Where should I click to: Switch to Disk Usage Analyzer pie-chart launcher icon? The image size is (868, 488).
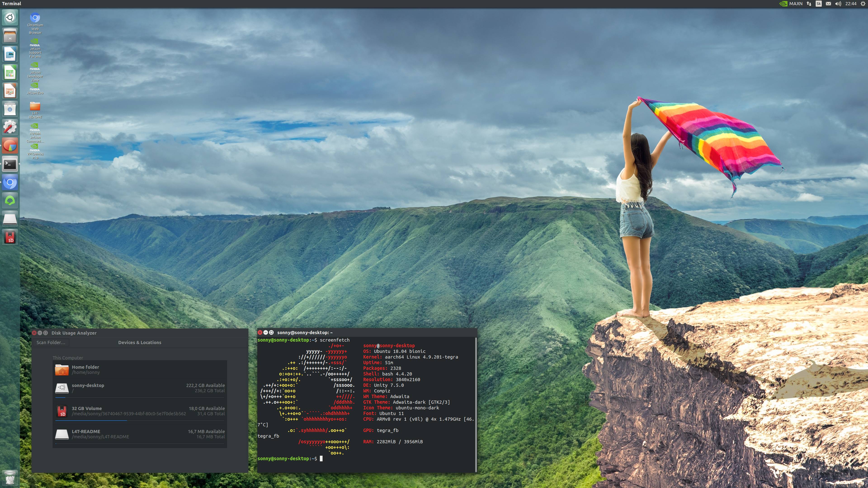click(10, 146)
